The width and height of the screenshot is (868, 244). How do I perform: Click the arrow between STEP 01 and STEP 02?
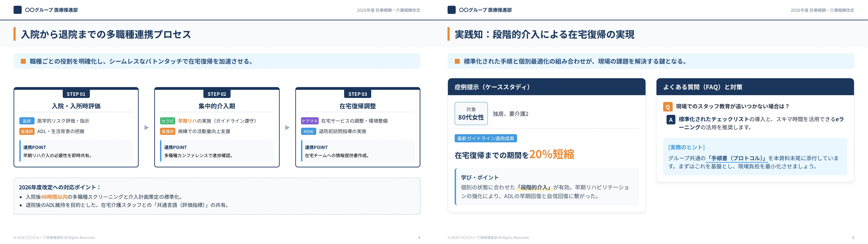click(147, 127)
